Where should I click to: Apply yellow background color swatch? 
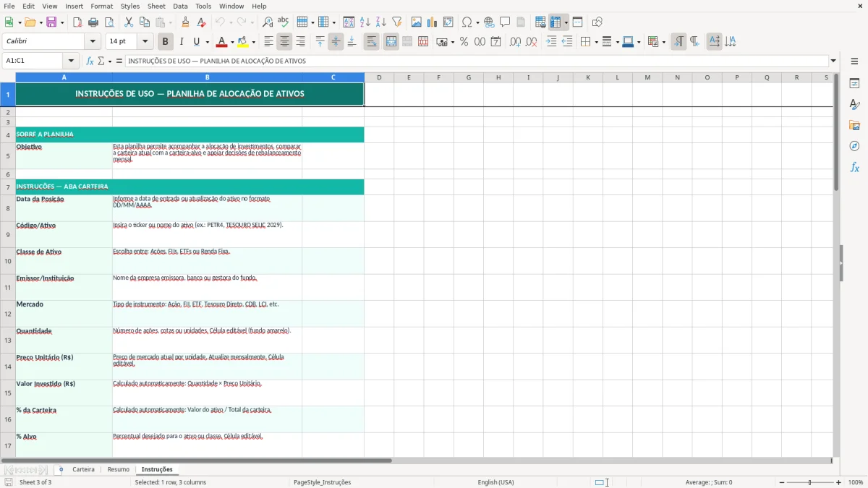tap(243, 42)
